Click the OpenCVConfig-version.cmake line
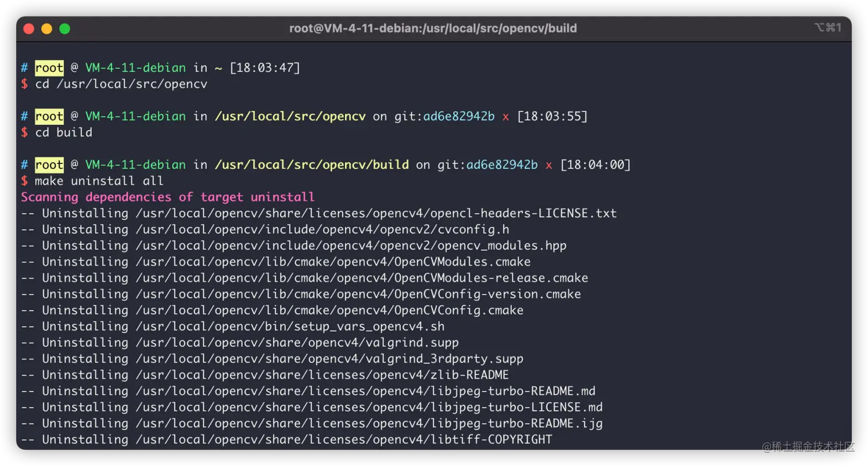The width and height of the screenshot is (868, 466). pyautogui.click(x=301, y=294)
